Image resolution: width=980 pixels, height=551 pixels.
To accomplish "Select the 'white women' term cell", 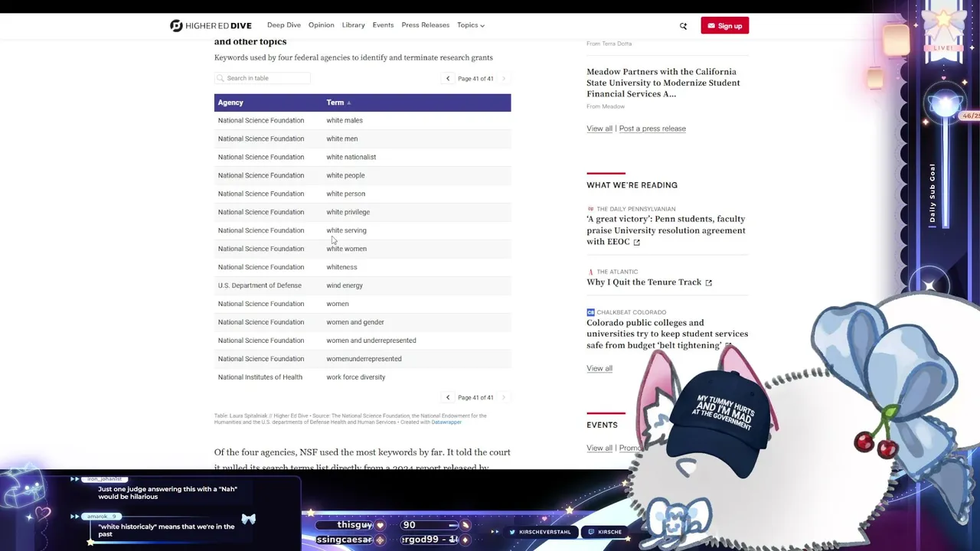I will coord(347,249).
